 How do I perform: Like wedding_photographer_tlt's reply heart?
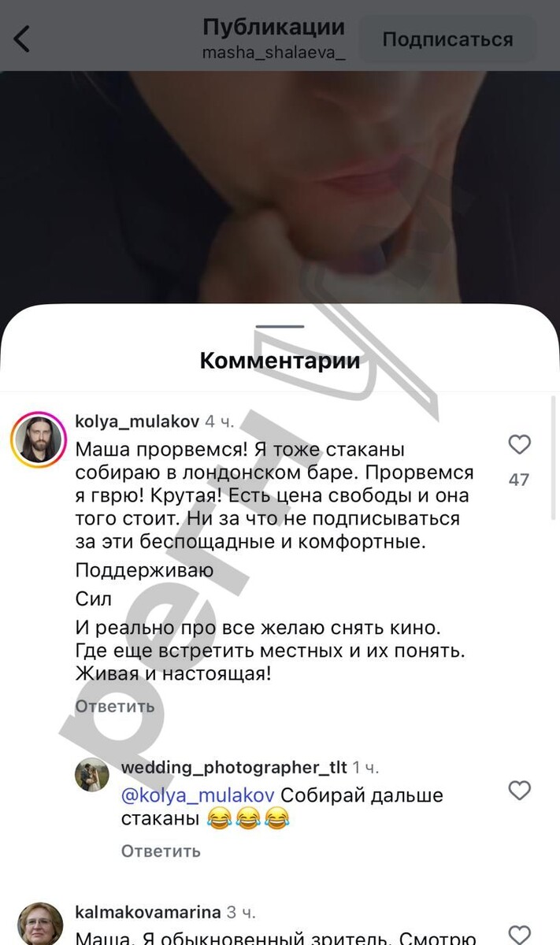[519, 790]
